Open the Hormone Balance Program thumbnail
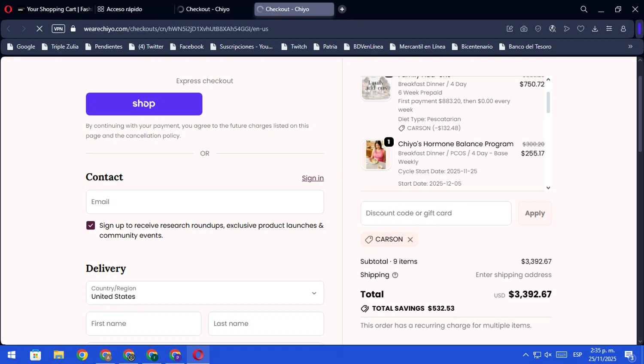644x364 pixels. pyautogui.click(x=376, y=155)
